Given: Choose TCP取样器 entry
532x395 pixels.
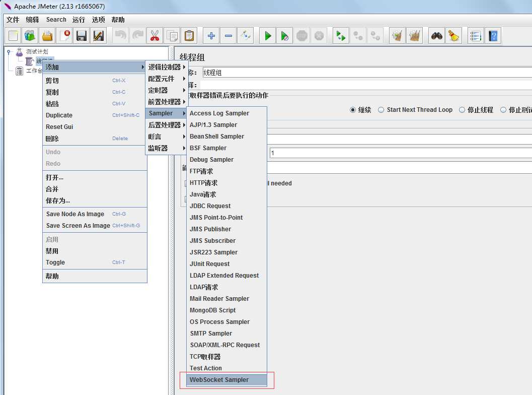Looking at the screenshot, I should [x=226, y=357].
